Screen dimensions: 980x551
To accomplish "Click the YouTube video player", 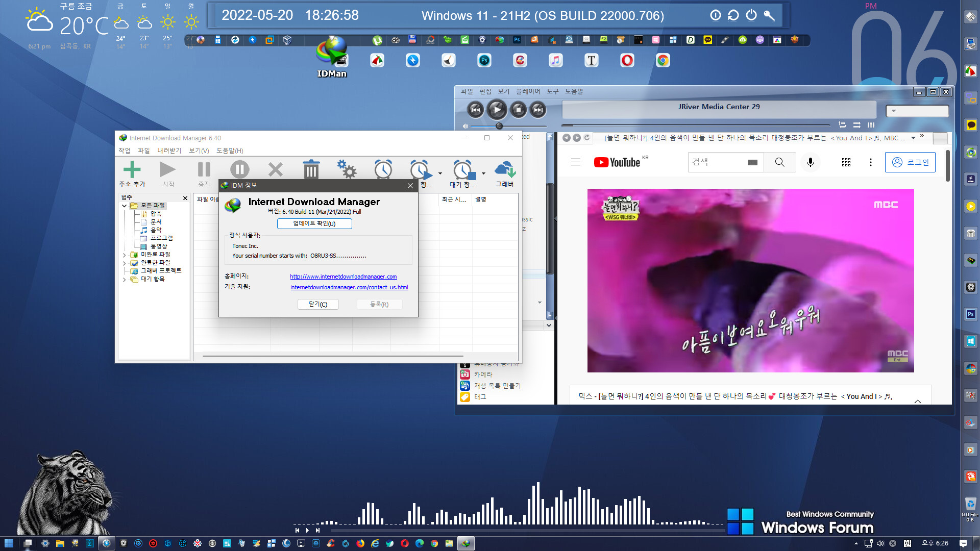I will click(750, 281).
